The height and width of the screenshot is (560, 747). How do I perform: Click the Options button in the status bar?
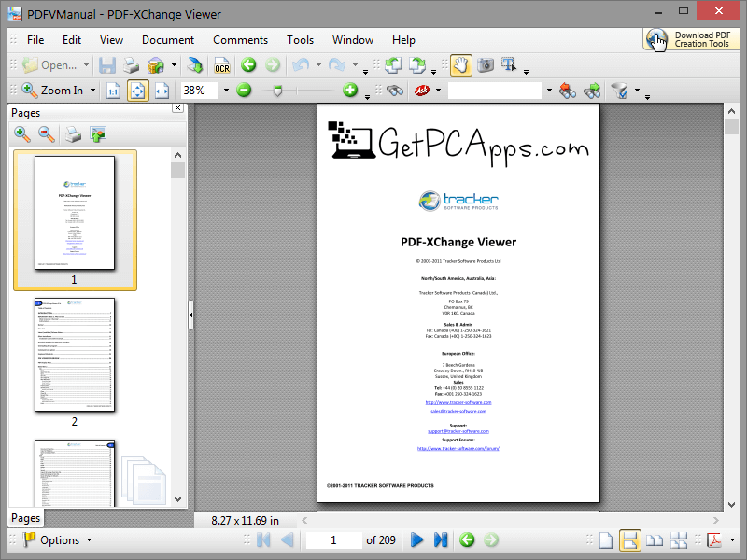pyautogui.click(x=57, y=540)
